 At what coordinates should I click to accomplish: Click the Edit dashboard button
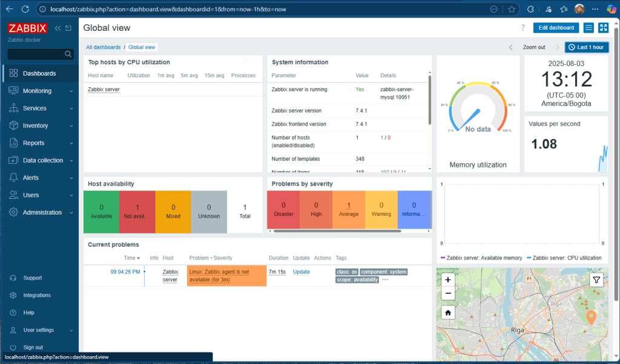556,28
